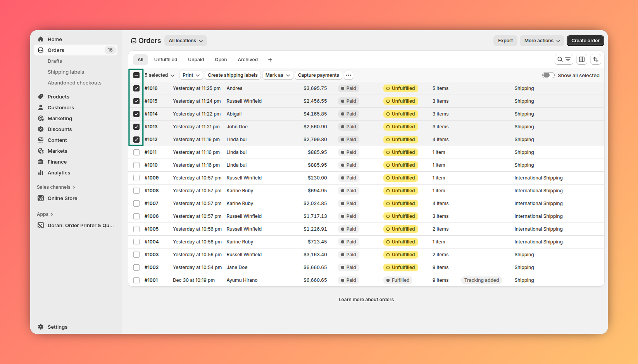Image resolution: width=638 pixels, height=364 pixels.
Task: Click the Discounts badge icon
Action: click(x=41, y=129)
